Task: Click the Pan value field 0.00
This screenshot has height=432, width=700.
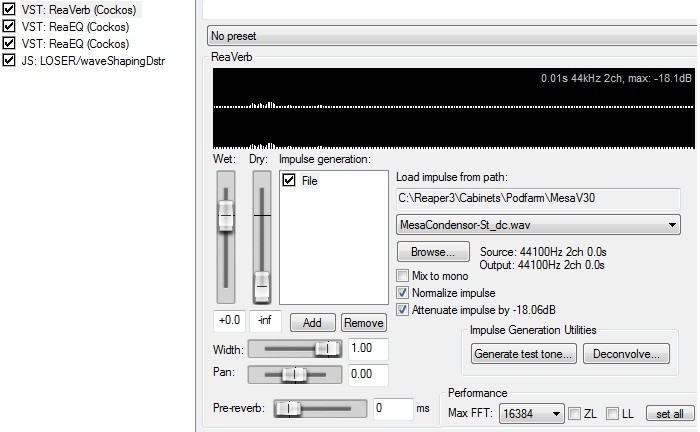Action: pos(368,374)
